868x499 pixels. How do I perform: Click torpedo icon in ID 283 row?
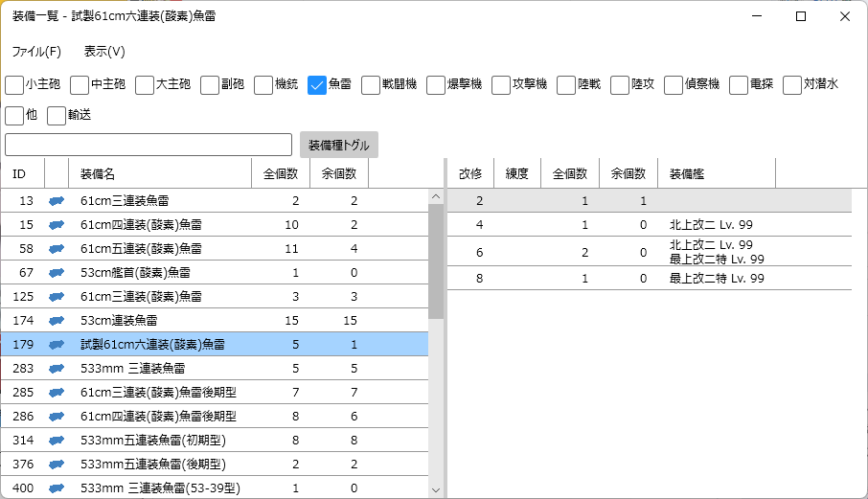(x=57, y=369)
